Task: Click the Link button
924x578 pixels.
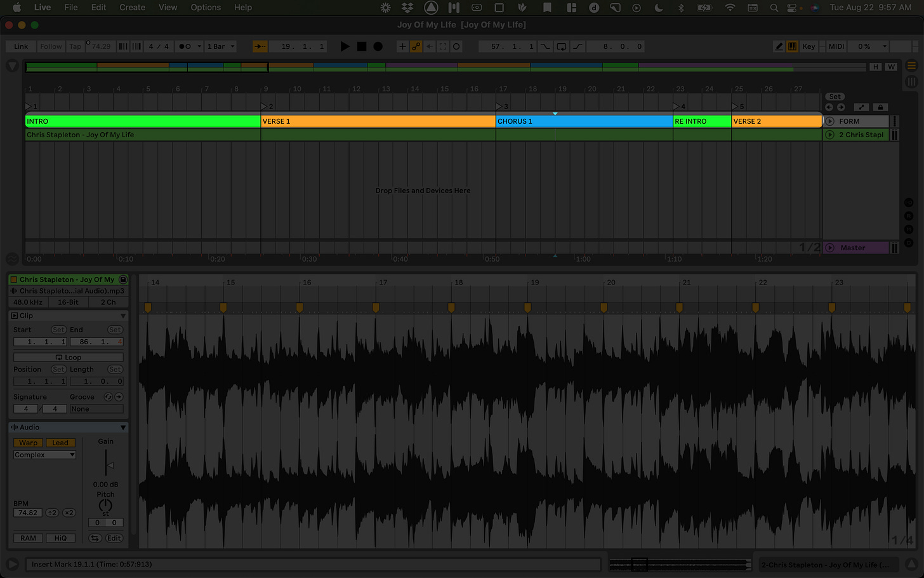Action: 21,46
